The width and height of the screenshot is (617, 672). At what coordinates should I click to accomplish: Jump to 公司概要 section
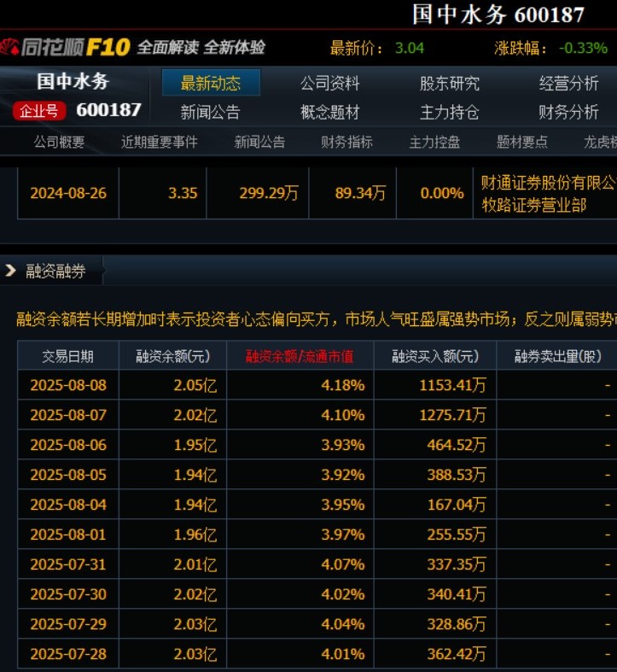[59, 142]
